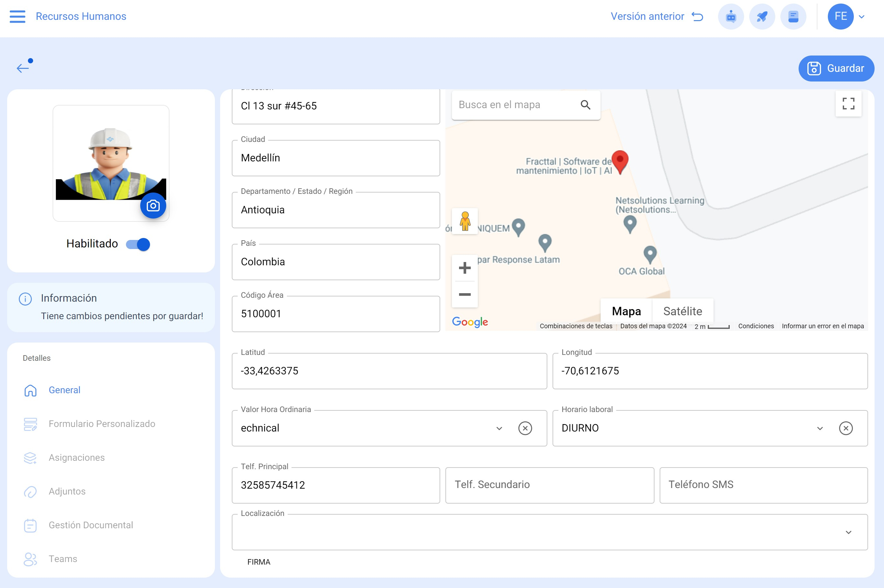Switch to Mapa view
Screen dimensions: 884x588
[626, 311]
